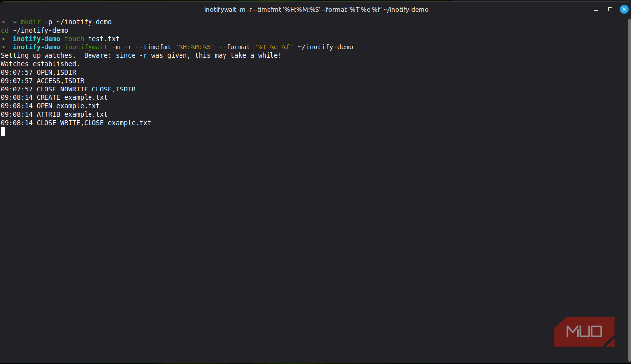Close the terminal window
Screen dimensions: 631x364
(x=624, y=9)
